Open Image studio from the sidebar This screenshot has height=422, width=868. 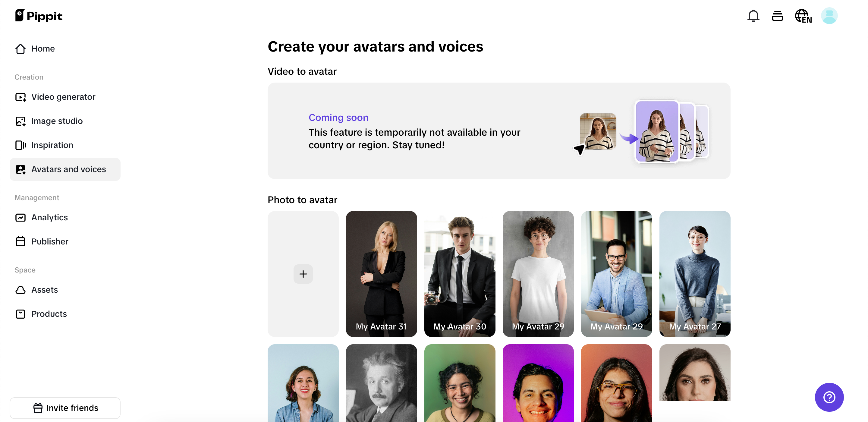(65, 121)
